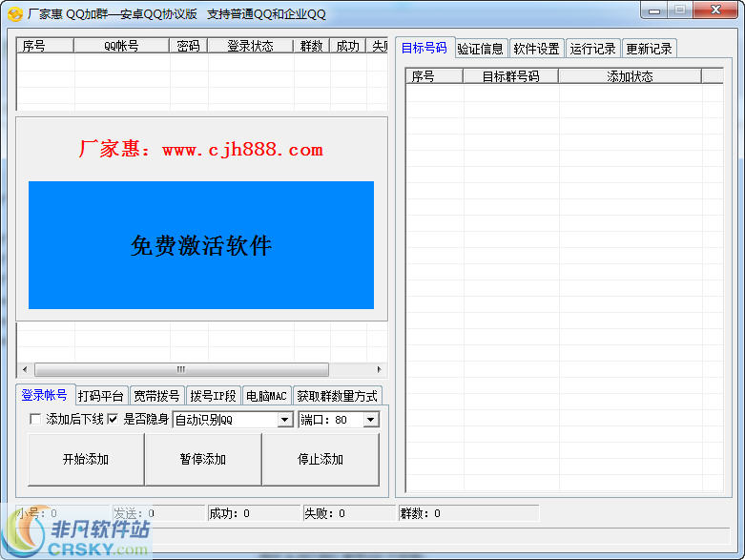Open the www.cjh888.com link

point(242,150)
